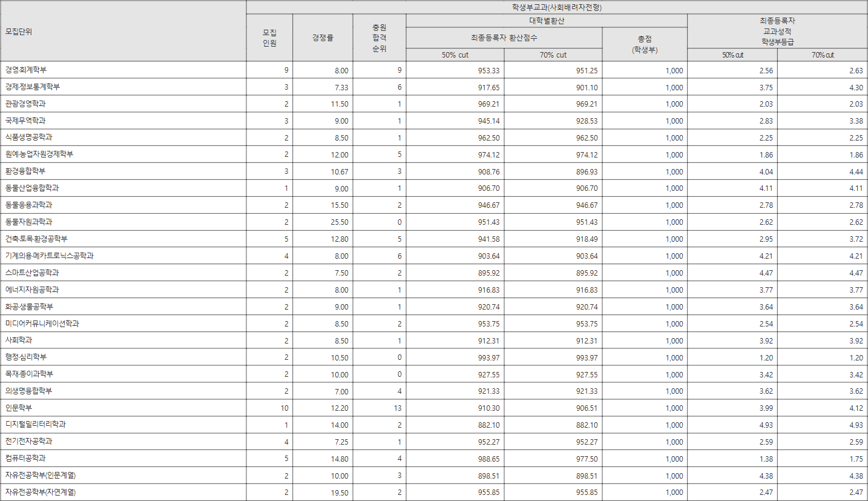Select the 모집인원 column header

269,38
